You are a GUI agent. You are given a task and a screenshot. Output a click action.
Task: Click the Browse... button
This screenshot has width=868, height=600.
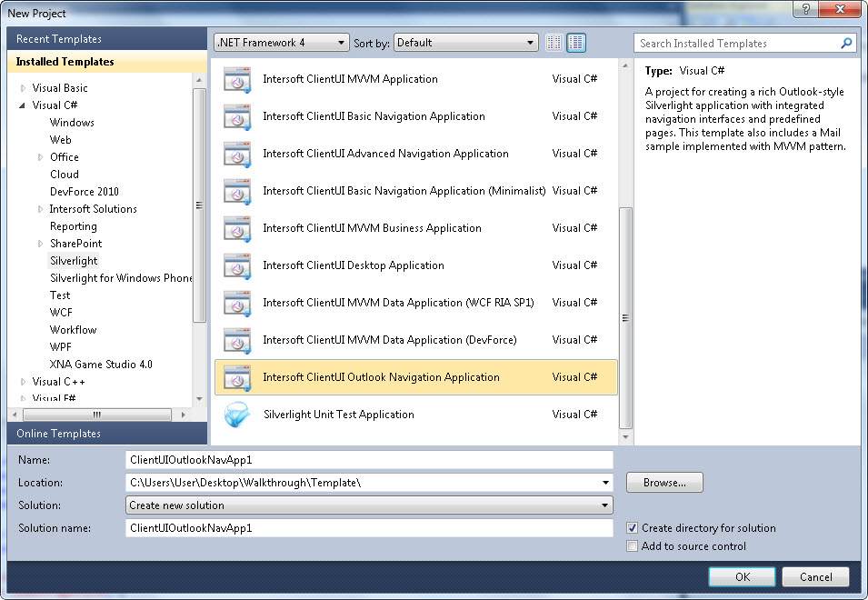pyautogui.click(x=664, y=483)
